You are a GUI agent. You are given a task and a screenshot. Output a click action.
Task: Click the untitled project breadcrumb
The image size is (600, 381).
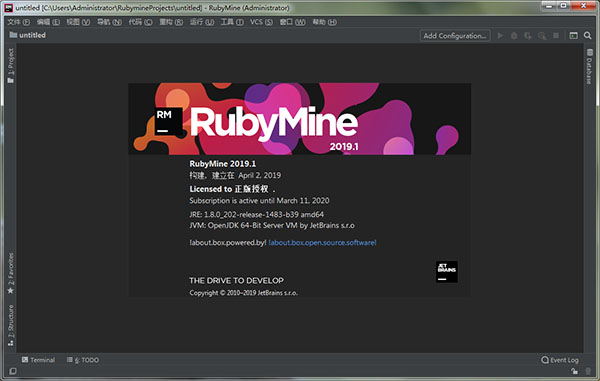pyautogui.click(x=28, y=35)
